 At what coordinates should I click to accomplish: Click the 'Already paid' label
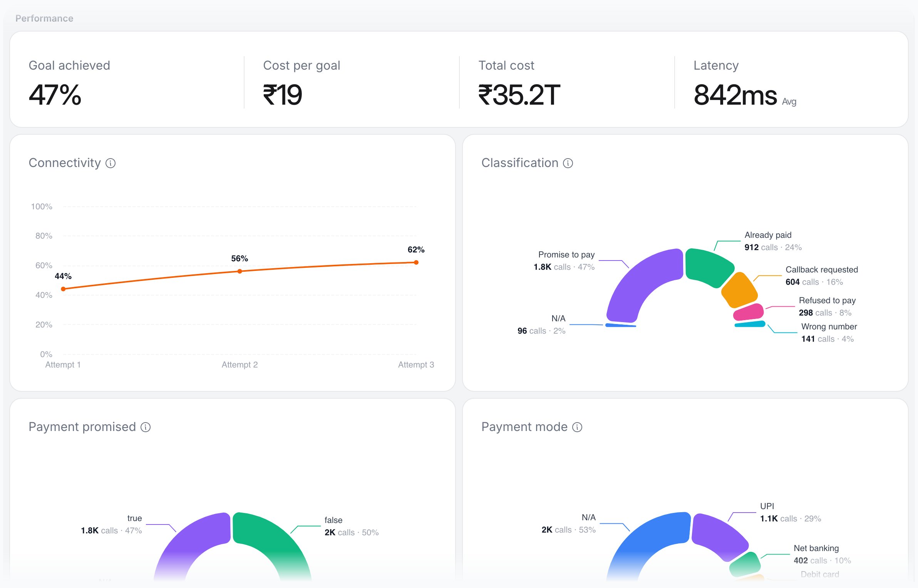(x=768, y=235)
